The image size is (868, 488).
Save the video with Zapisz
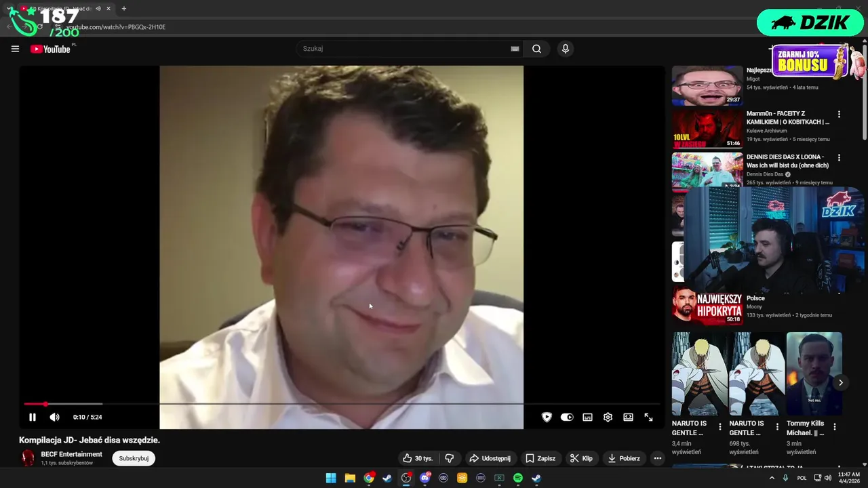(540, 458)
